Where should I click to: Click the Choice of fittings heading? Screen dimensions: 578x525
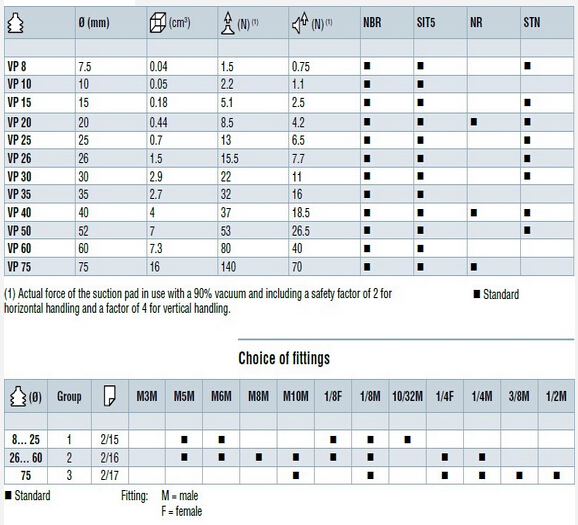(284, 358)
